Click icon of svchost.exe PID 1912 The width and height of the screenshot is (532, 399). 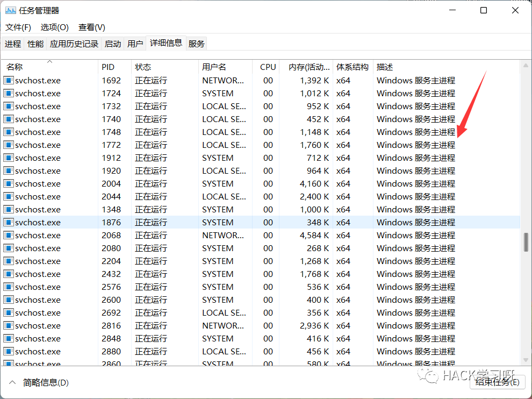pos(9,158)
